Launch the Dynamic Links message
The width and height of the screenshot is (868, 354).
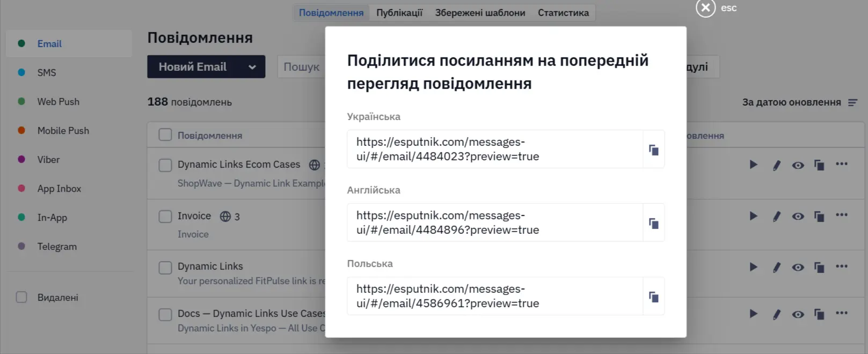pyautogui.click(x=753, y=267)
